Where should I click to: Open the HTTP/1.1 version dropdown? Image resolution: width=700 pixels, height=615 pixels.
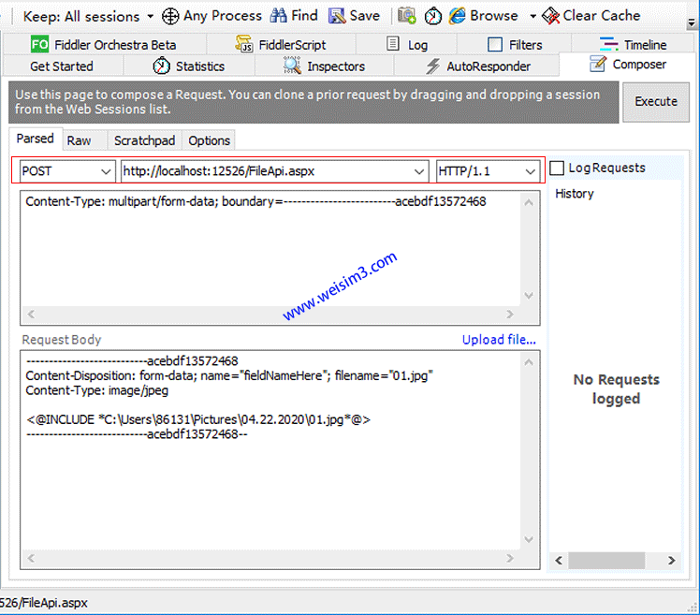coord(488,171)
